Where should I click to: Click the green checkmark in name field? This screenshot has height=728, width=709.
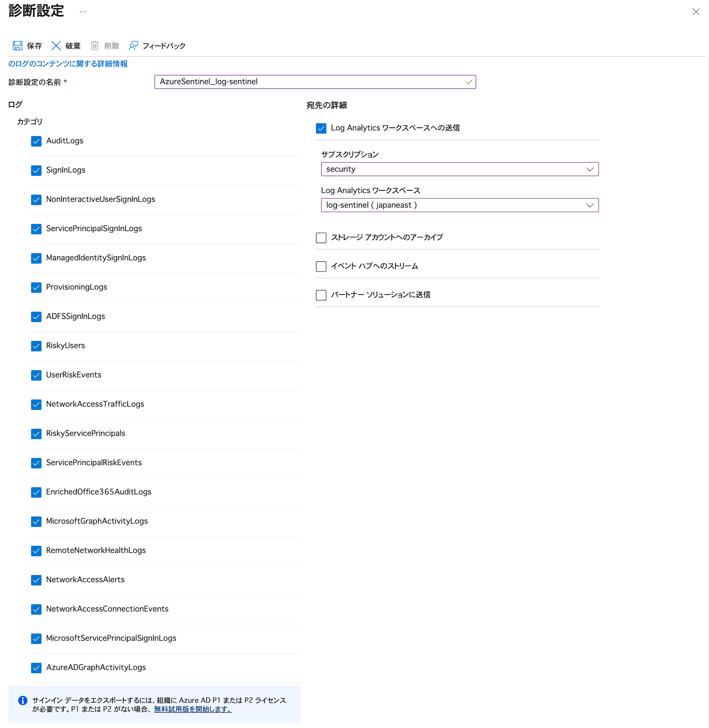tap(469, 82)
